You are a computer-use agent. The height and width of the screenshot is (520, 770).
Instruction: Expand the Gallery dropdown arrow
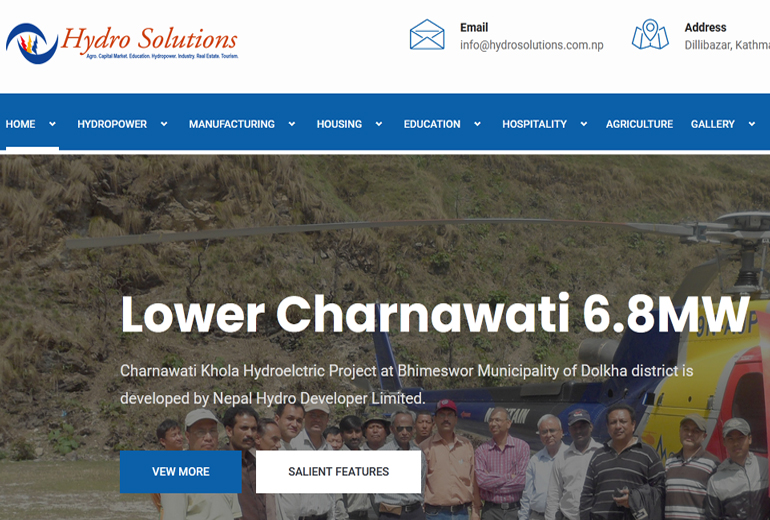click(x=751, y=124)
